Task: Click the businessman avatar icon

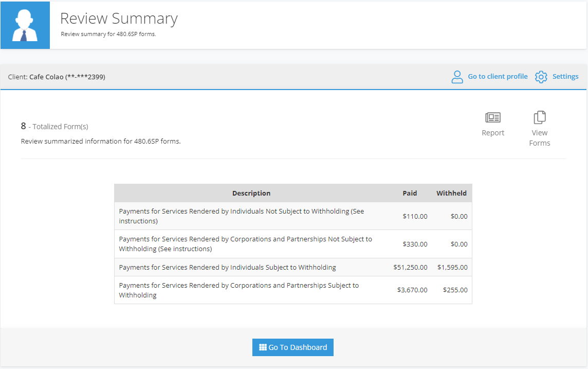Action: tap(25, 25)
